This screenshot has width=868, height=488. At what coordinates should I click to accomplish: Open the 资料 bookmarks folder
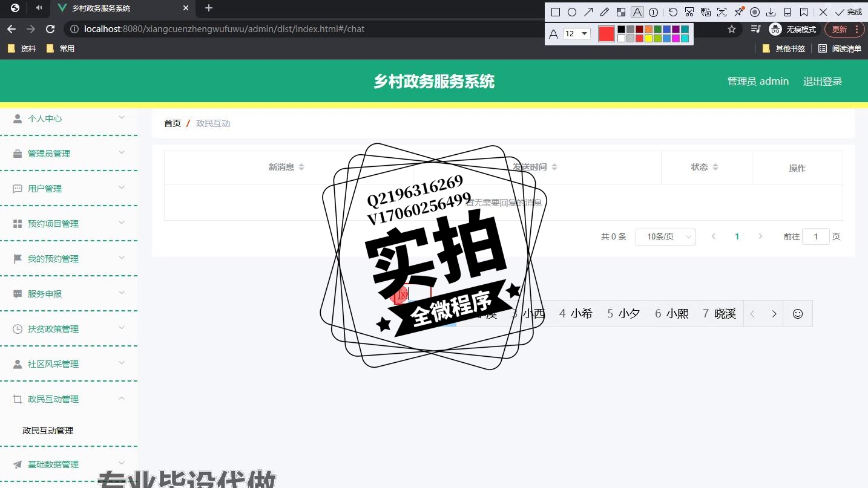[x=22, y=48]
